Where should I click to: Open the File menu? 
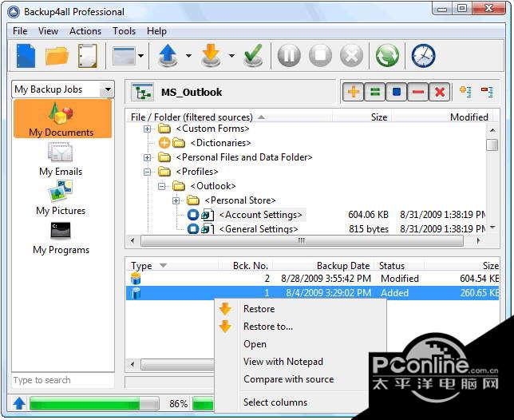pos(20,31)
